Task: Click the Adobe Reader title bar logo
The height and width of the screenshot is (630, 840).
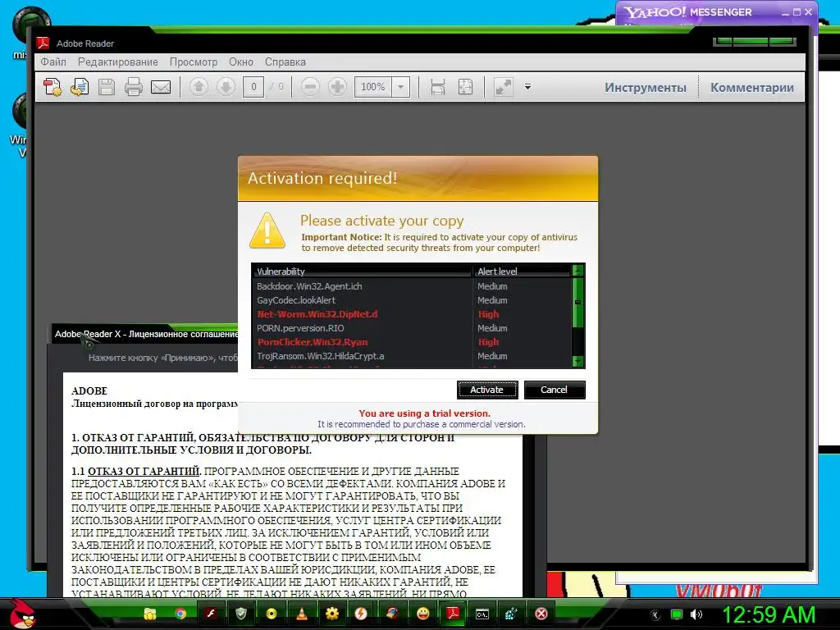Action: click(43, 43)
